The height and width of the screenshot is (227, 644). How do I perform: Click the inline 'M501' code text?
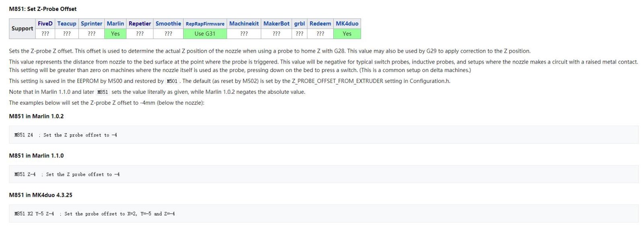click(x=172, y=81)
